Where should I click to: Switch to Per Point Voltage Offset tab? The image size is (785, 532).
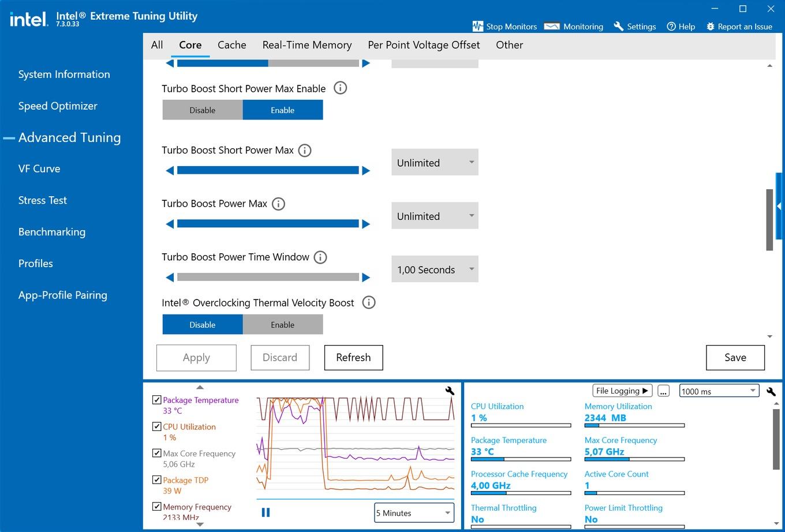coord(424,45)
